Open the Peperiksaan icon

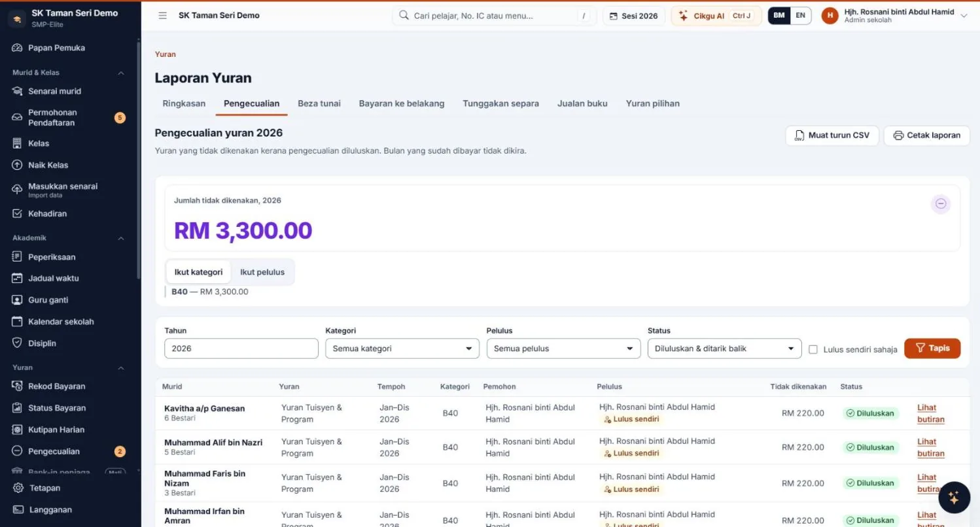pos(18,257)
